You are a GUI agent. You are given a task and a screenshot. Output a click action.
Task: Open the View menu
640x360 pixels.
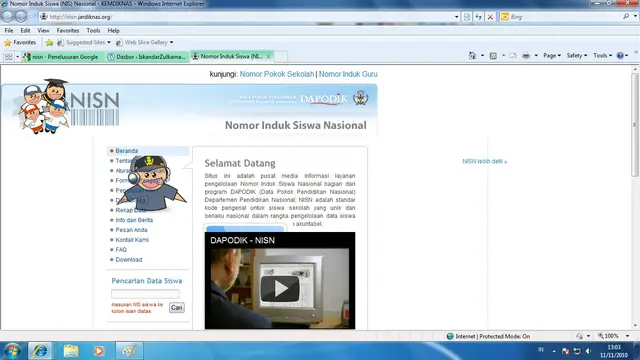point(43,31)
